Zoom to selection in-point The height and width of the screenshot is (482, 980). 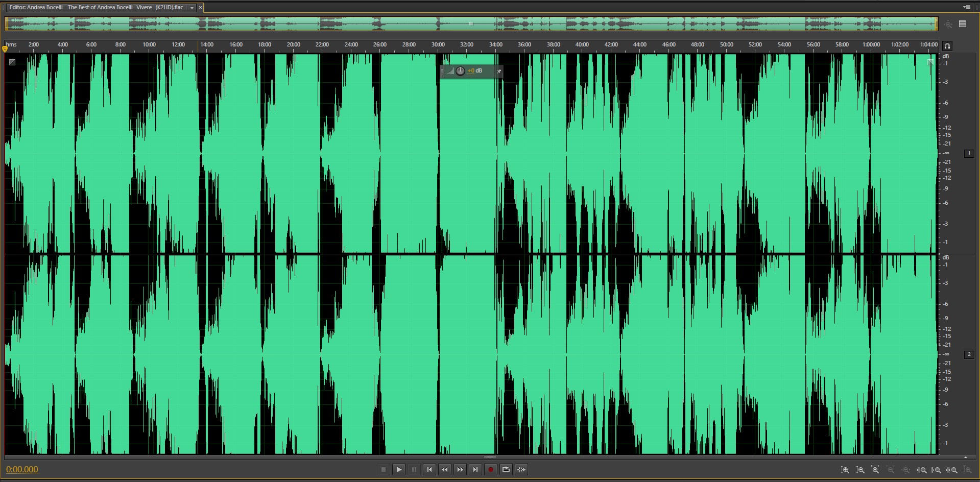click(x=922, y=470)
